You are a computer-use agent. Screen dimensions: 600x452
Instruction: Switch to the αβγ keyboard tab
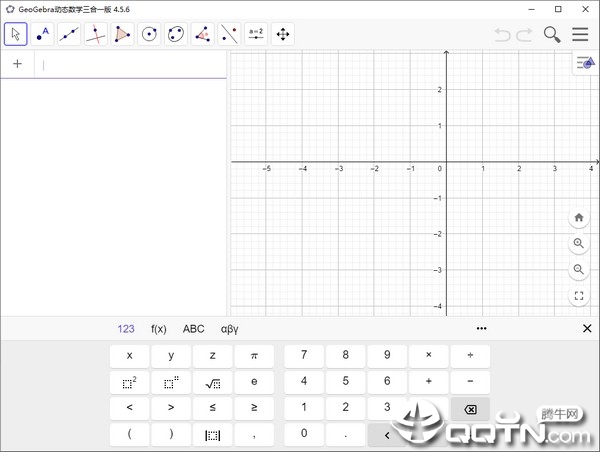coord(230,329)
